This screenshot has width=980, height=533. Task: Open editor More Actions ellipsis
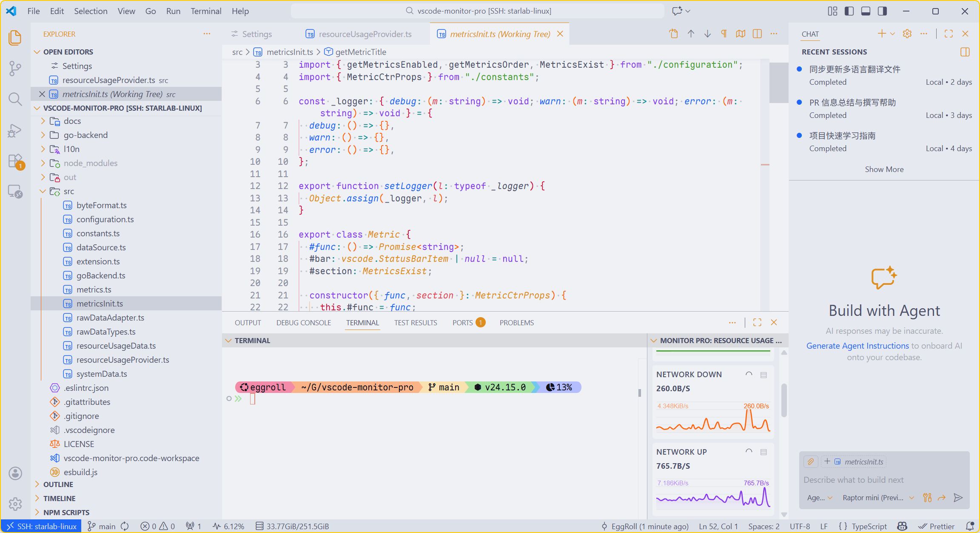pos(774,34)
